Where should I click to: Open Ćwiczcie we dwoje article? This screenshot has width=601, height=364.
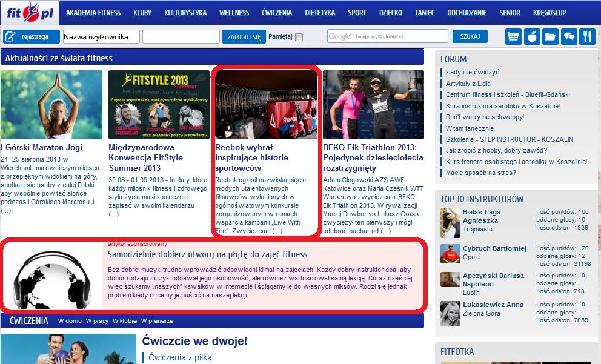pos(194,341)
